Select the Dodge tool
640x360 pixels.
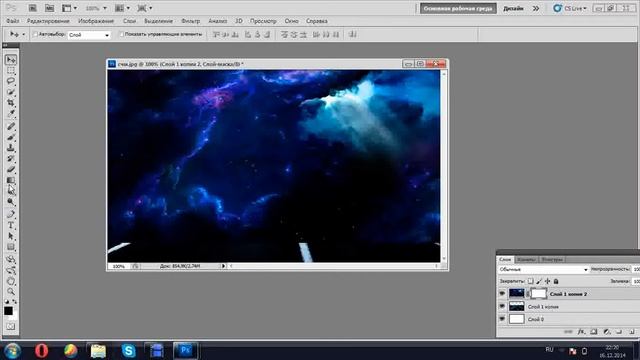[11, 201]
